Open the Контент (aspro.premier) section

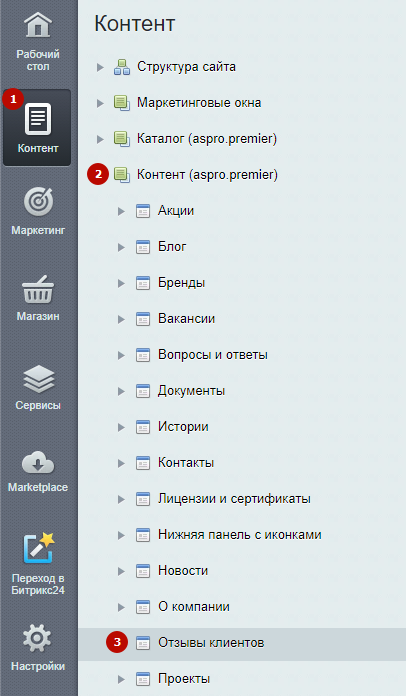click(207, 175)
